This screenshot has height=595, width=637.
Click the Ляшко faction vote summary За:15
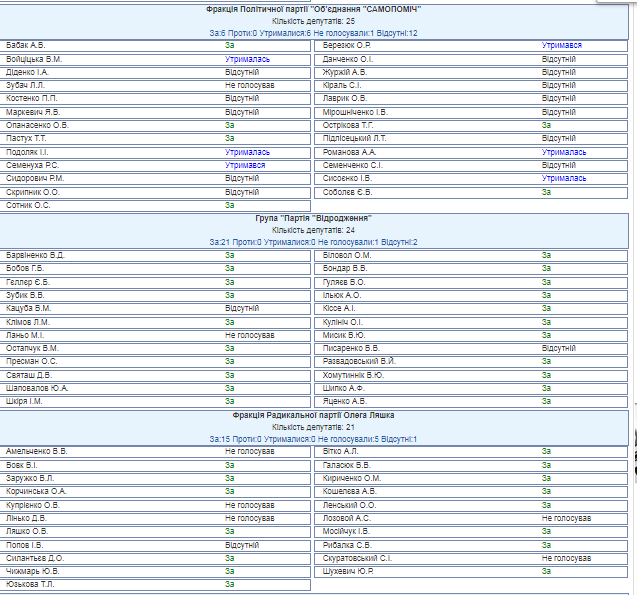(x=313, y=439)
